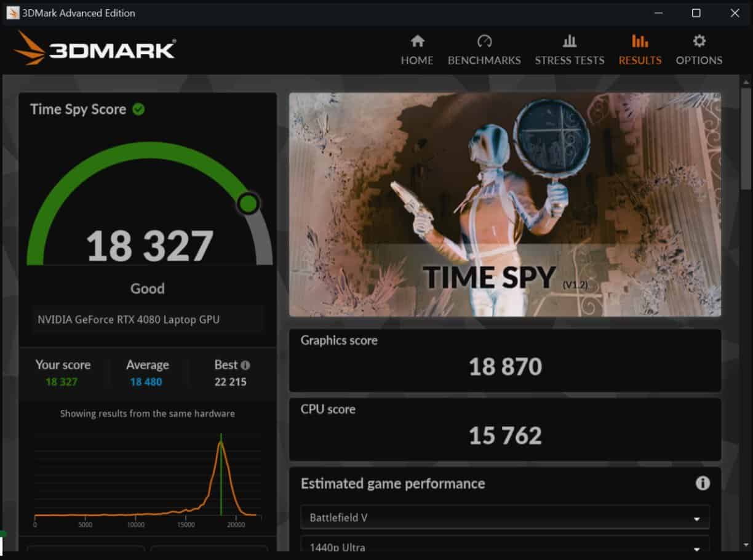Viewport: 753px width, 560px height.
Task: Maximize the 3DMark window
Action: [x=696, y=13]
